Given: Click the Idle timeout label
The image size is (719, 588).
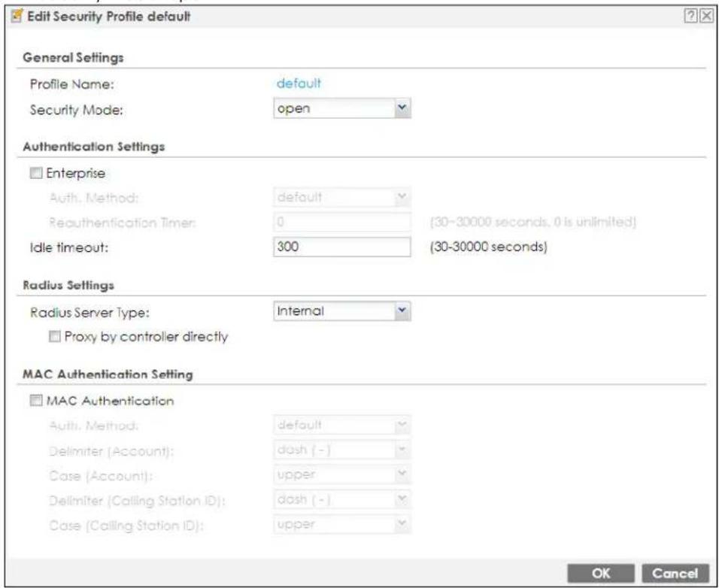Looking at the screenshot, I should 69,248.
